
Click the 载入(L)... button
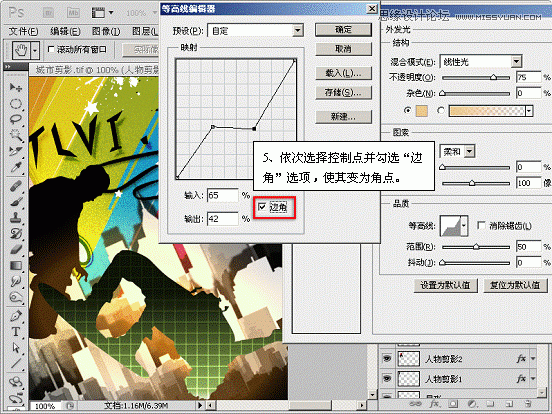pos(343,73)
